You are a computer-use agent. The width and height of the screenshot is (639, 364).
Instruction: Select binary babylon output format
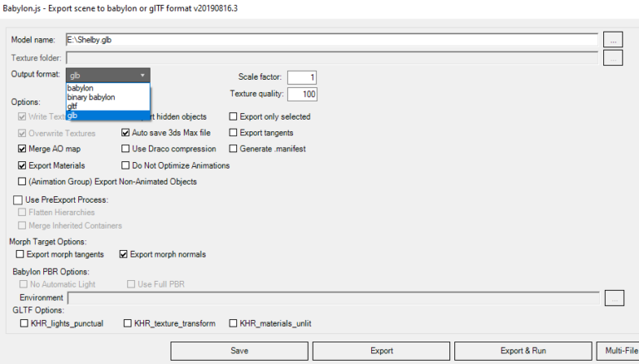tap(108, 97)
